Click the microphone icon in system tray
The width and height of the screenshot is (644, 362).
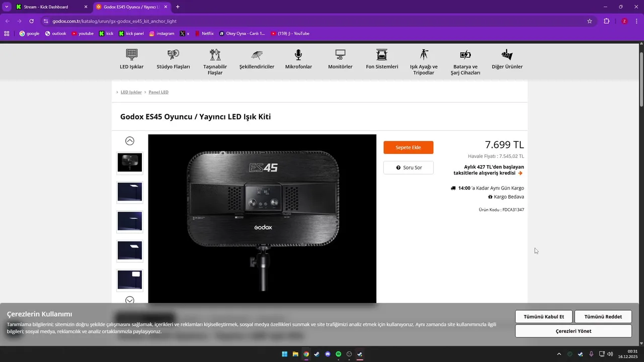(x=591, y=354)
